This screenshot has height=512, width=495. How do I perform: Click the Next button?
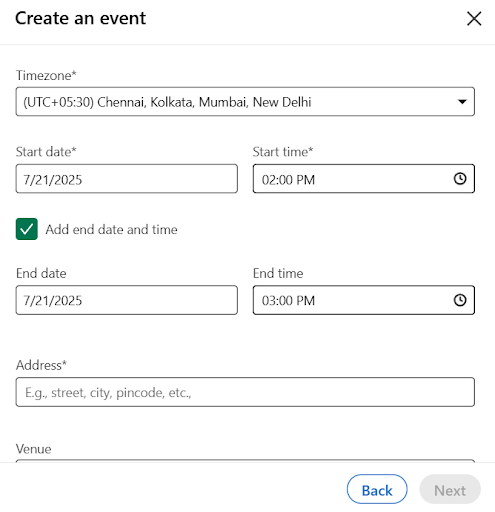coord(450,489)
